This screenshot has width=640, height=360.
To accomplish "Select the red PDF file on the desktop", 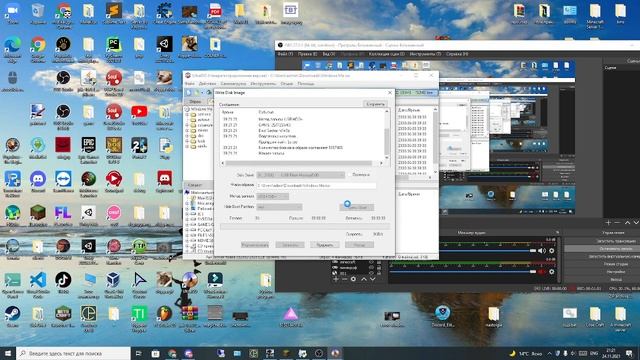I will [x=215, y=10].
